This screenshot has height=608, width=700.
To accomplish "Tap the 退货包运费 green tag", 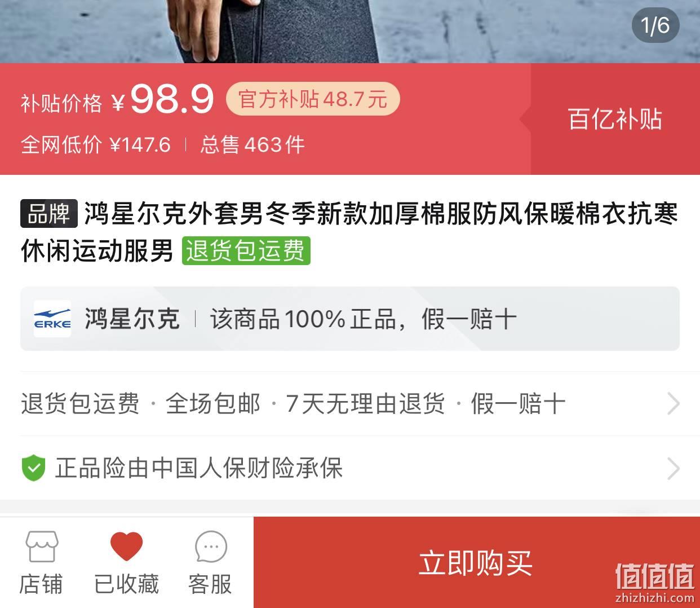I will click(x=246, y=250).
